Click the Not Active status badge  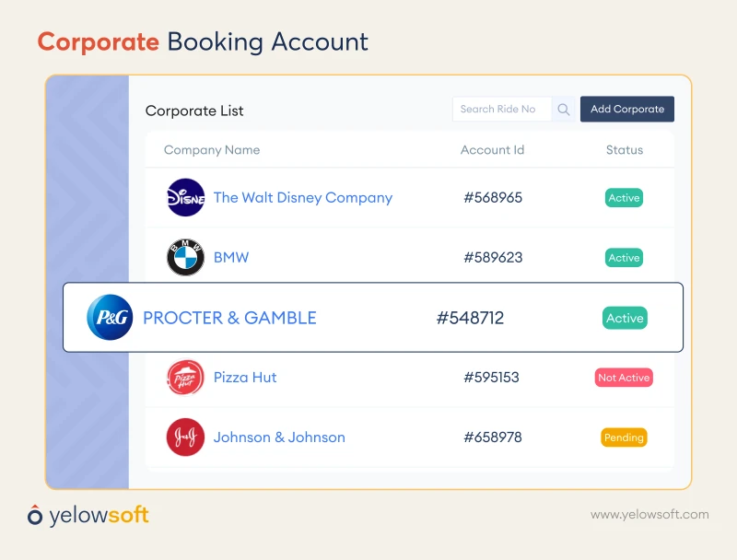click(x=624, y=378)
